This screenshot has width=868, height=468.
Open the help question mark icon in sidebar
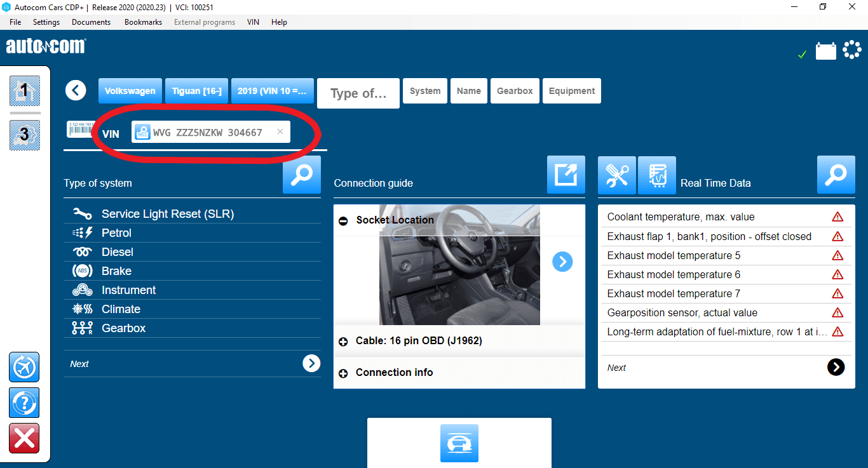pos(24,403)
